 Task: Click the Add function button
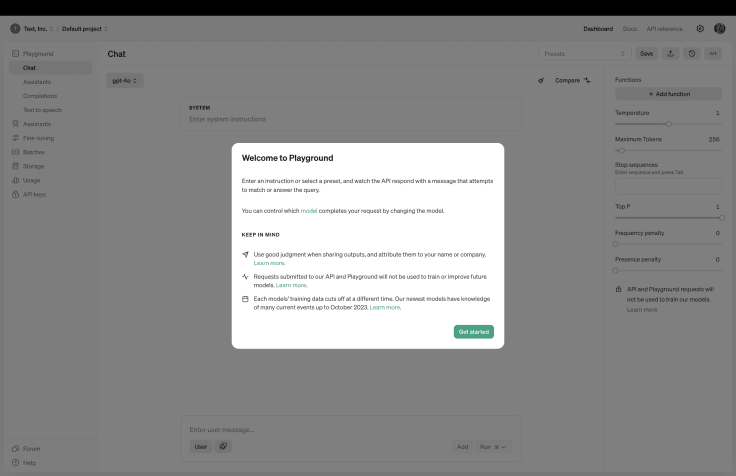tap(668, 94)
